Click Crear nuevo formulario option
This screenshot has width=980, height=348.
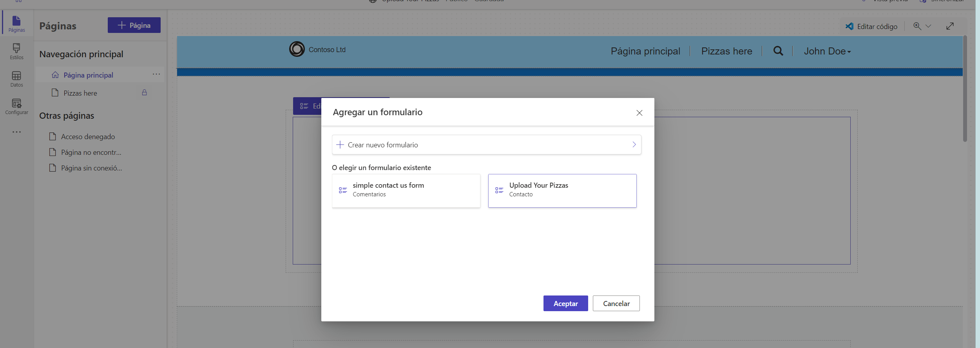[486, 145]
